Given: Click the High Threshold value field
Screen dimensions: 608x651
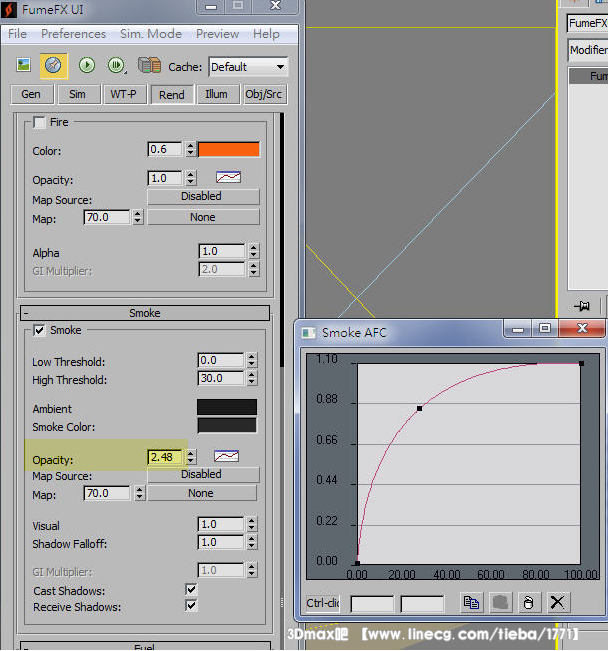Looking at the screenshot, I should click(x=221, y=378).
